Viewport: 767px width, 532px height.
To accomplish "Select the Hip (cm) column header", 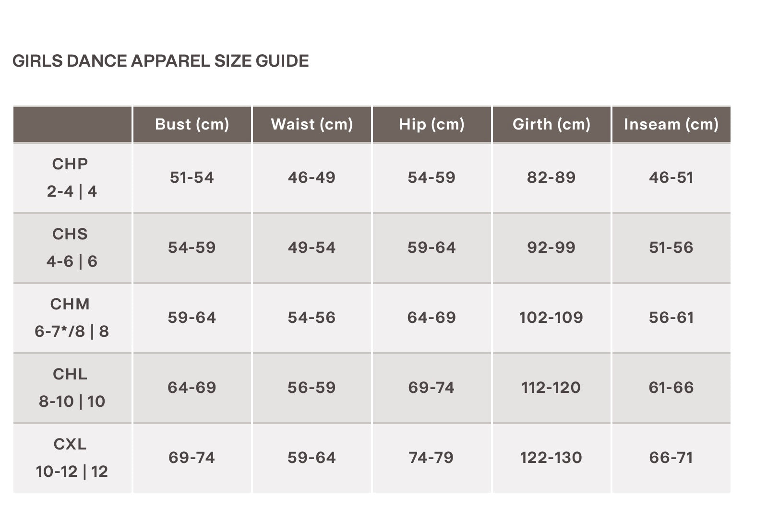I will coord(431,124).
